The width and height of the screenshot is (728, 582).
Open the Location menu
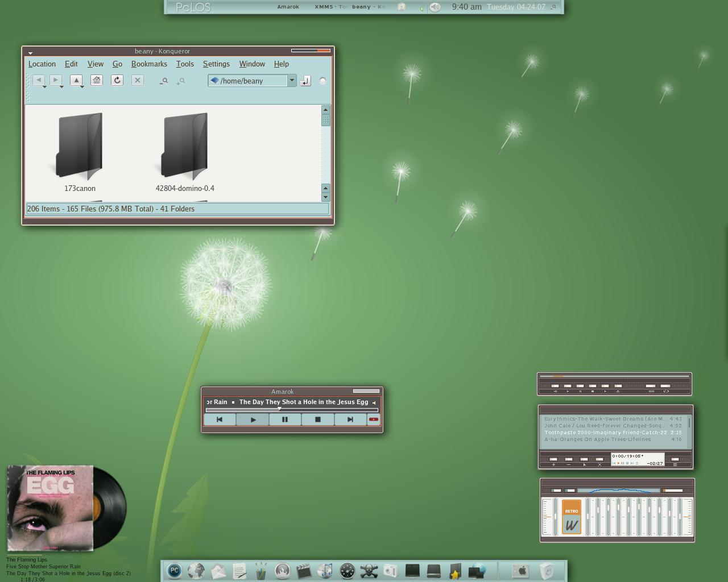click(x=42, y=64)
